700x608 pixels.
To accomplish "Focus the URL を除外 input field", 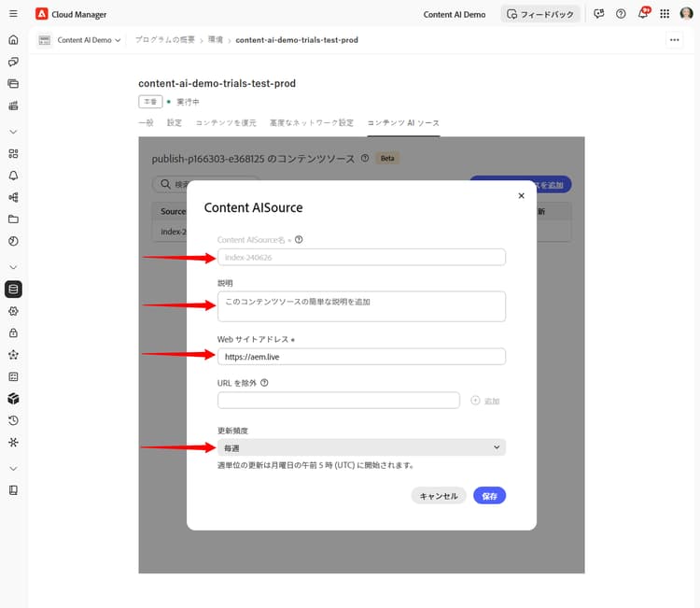I will pyautogui.click(x=339, y=401).
